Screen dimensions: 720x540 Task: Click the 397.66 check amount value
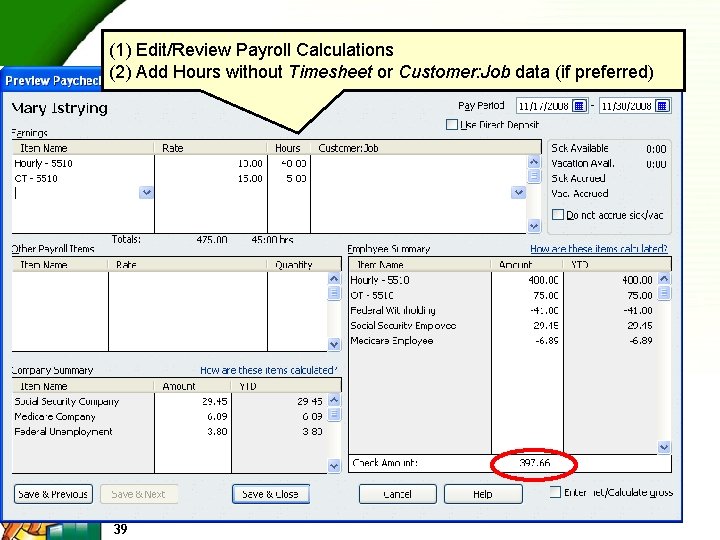pos(534,463)
